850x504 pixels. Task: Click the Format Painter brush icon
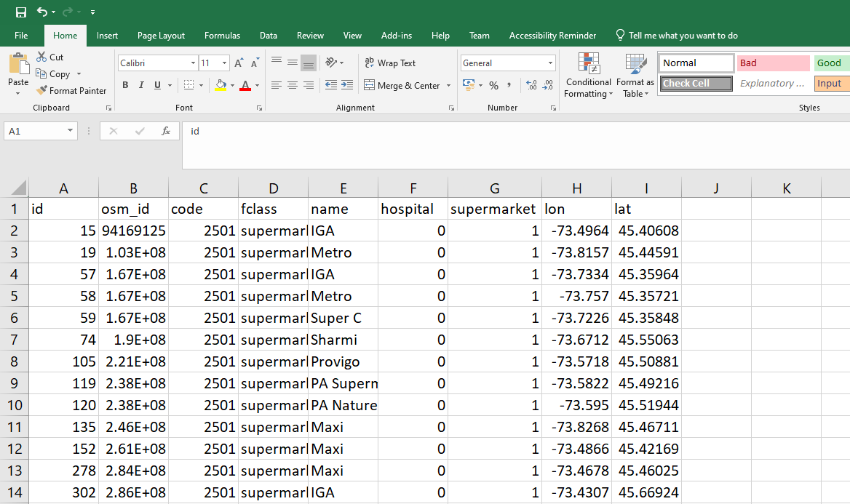pyautogui.click(x=41, y=91)
